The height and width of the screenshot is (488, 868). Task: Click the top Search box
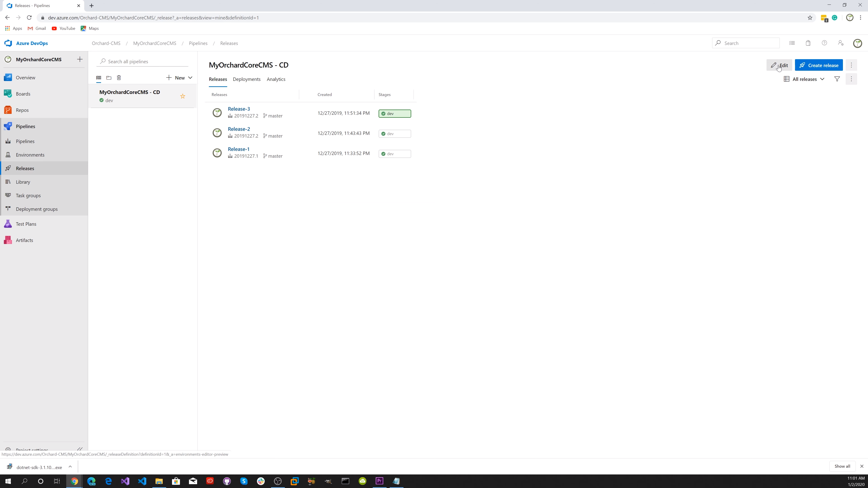[x=746, y=43]
